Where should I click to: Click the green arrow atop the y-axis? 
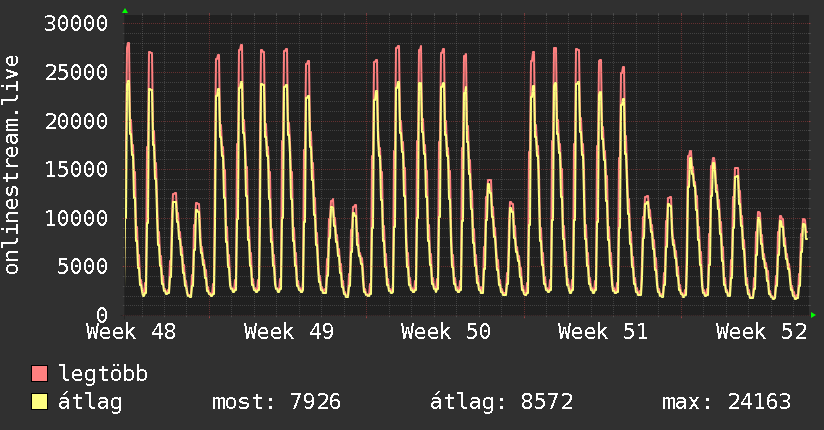(125, 11)
